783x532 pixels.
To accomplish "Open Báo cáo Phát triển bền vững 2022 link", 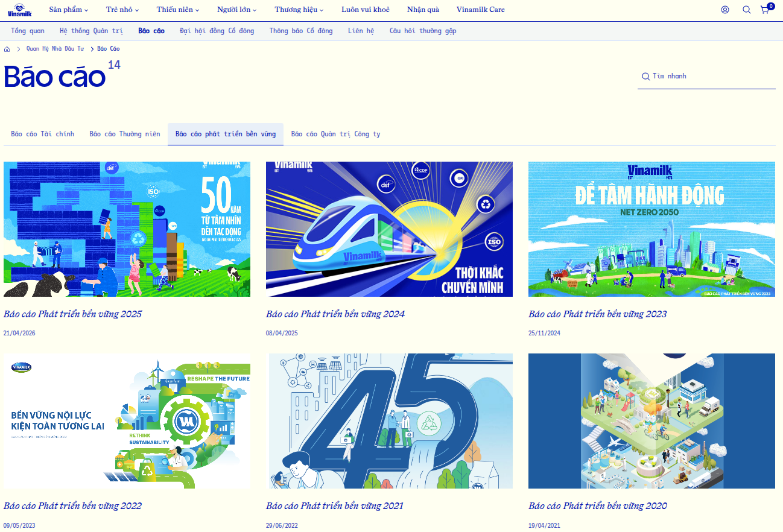I will 73,506.
